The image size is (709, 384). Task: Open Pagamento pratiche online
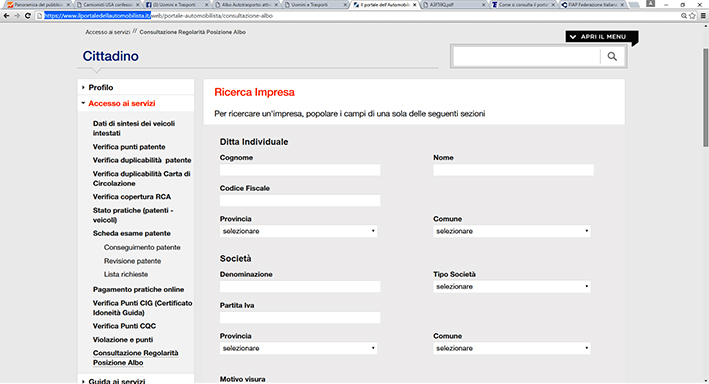click(138, 289)
